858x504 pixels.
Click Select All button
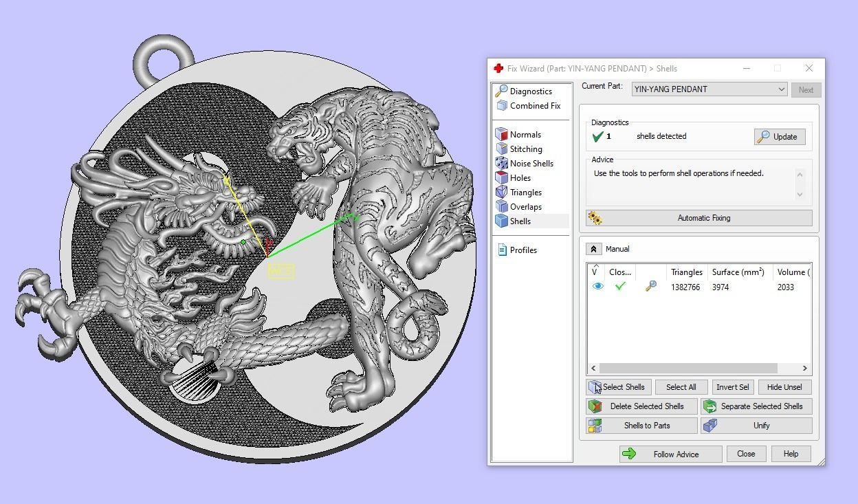pos(681,387)
